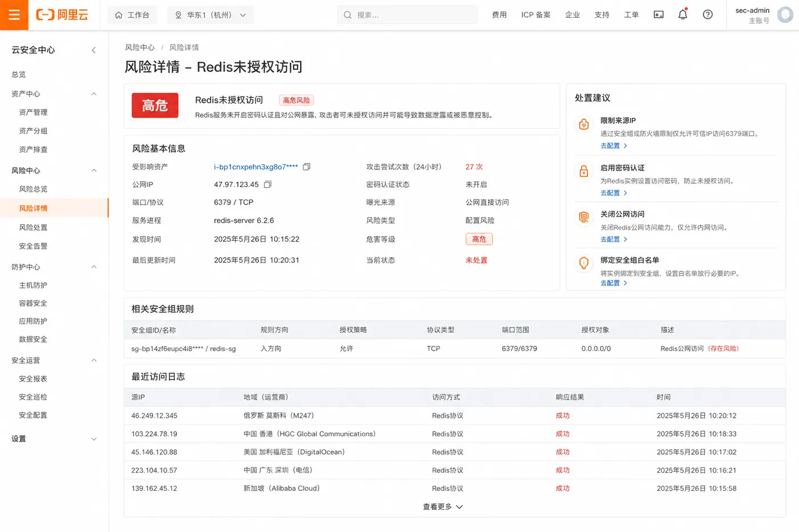The image size is (799, 532).
Task: Click the 高危 badge beside 危害等级
Action: 479,239
